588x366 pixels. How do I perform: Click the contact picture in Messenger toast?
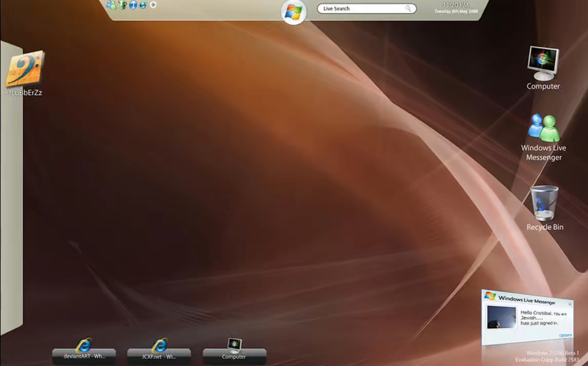point(501,317)
